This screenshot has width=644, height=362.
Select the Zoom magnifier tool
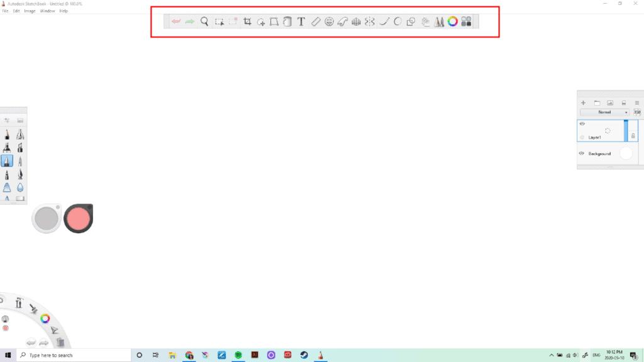(204, 21)
